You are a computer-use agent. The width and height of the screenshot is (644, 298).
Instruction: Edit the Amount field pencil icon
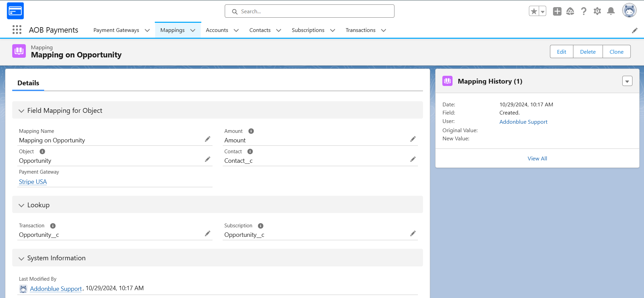coord(413,139)
